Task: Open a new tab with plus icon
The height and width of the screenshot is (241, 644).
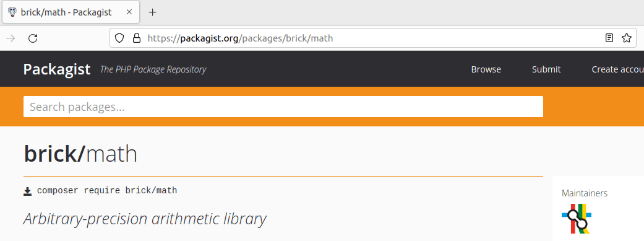Action: (x=152, y=12)
